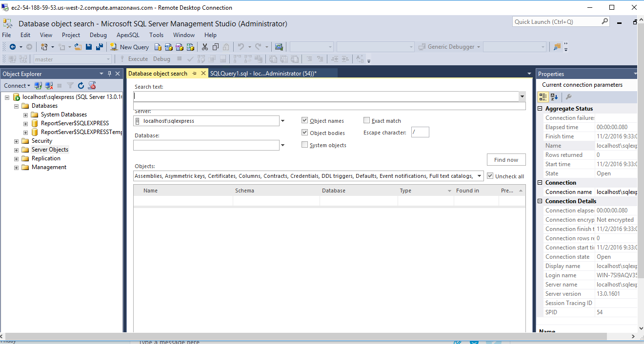Screen dimensions: 644x344
Task: Click the Find in Files folder icon
Action: coord(557,47)
